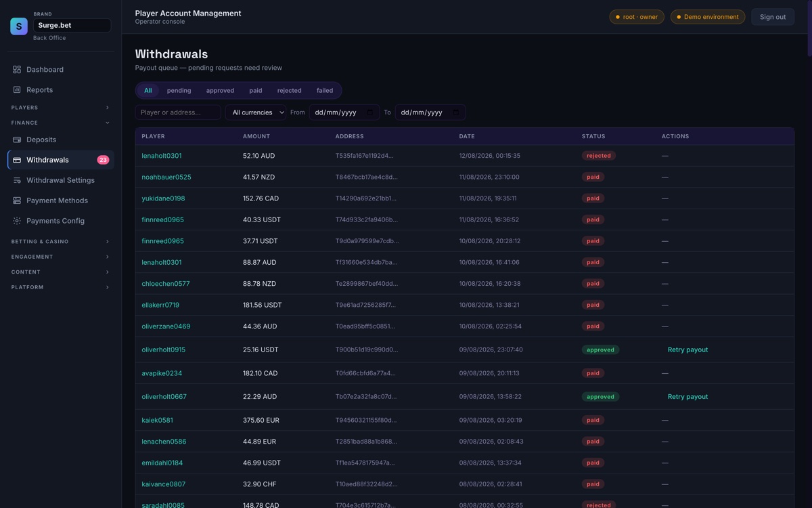
Task: Select the paid filter tab
Action: coord(256,90)
